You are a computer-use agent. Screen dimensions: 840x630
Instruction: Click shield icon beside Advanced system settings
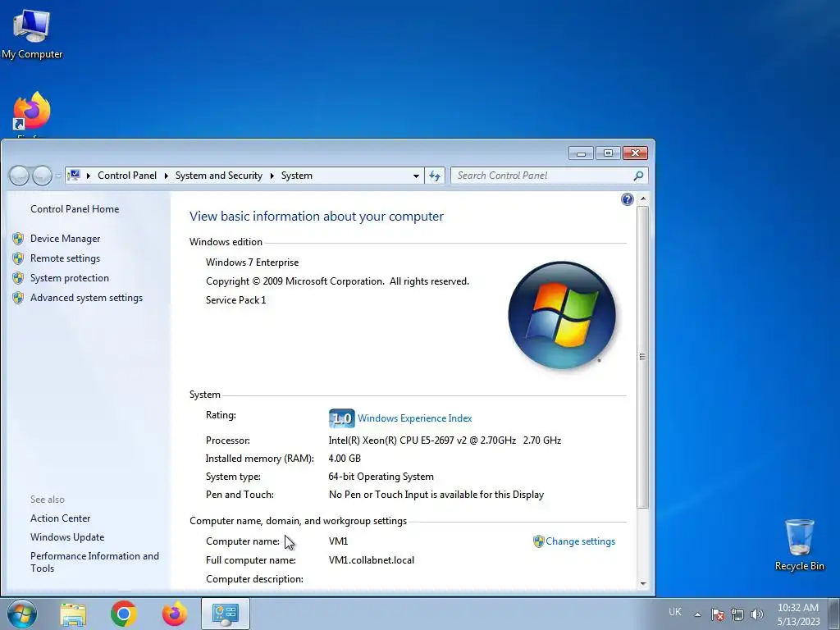click(x=18, y=298)
